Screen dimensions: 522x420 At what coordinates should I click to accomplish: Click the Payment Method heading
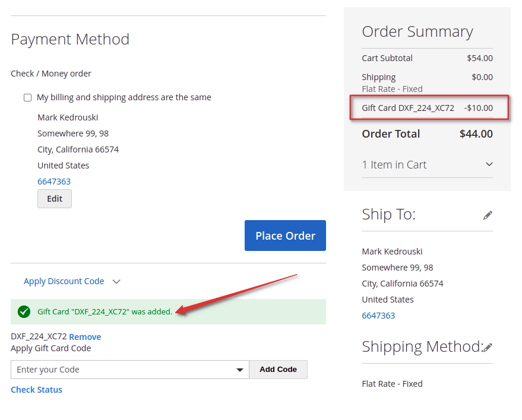click(x=70, y=39)
